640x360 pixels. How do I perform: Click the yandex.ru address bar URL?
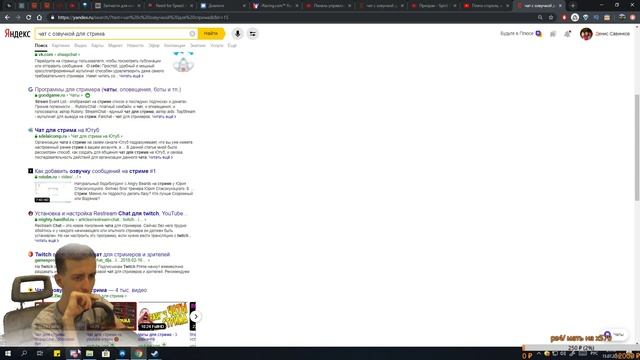click(x=143, y=18)
